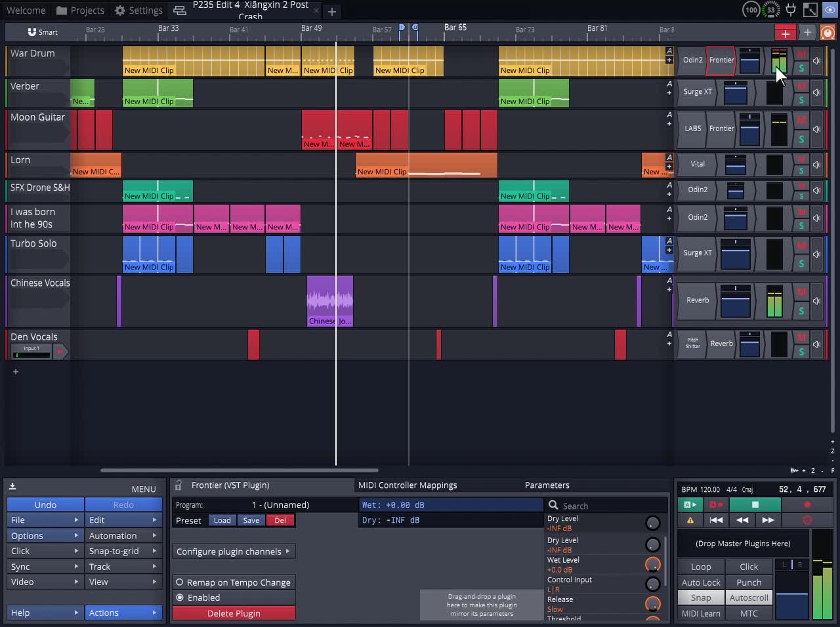Click the Undo button
This screenshot has width=840, height=627.
[45, 504]
